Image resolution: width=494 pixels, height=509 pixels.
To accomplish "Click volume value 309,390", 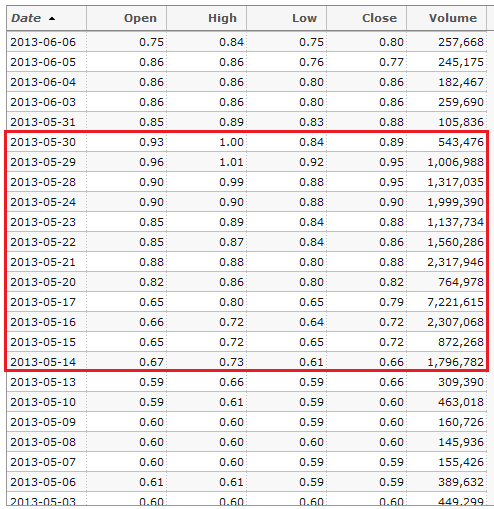I will point(461,382).
